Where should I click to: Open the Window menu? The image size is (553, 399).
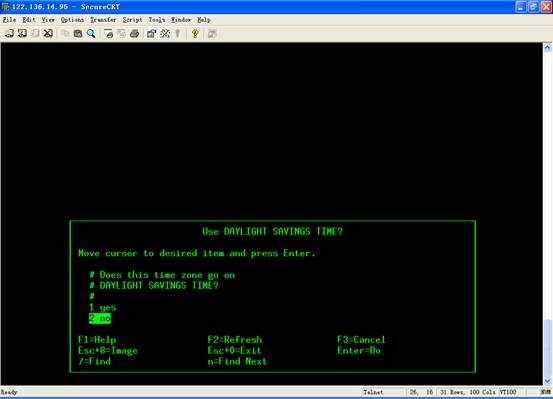point(181,20)
